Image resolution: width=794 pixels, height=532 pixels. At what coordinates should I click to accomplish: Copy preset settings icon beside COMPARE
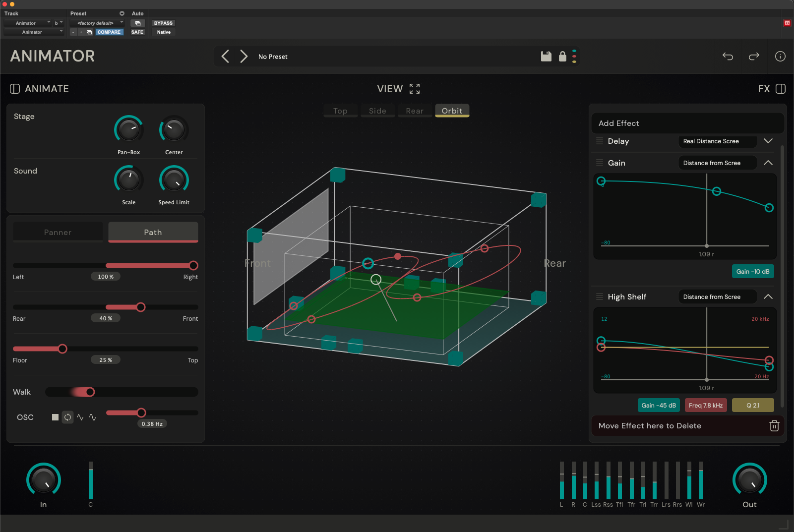[x=89, y=32]
